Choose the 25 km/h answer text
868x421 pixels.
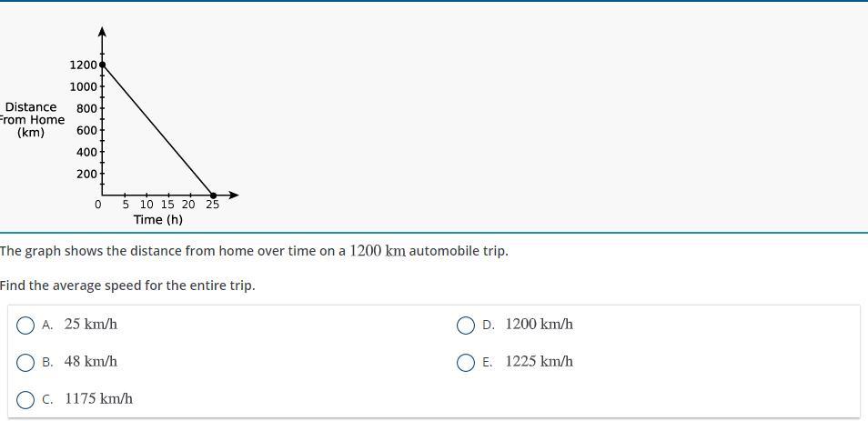91,325
